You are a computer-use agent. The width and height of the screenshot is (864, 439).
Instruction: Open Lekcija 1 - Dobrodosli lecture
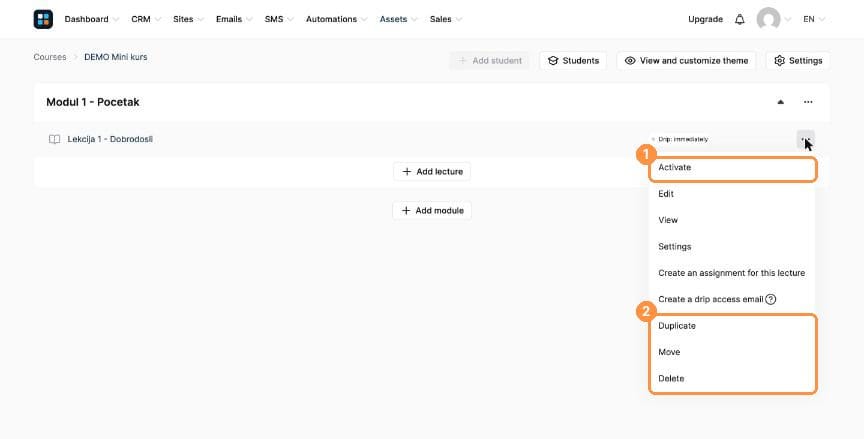coord(110,139)
